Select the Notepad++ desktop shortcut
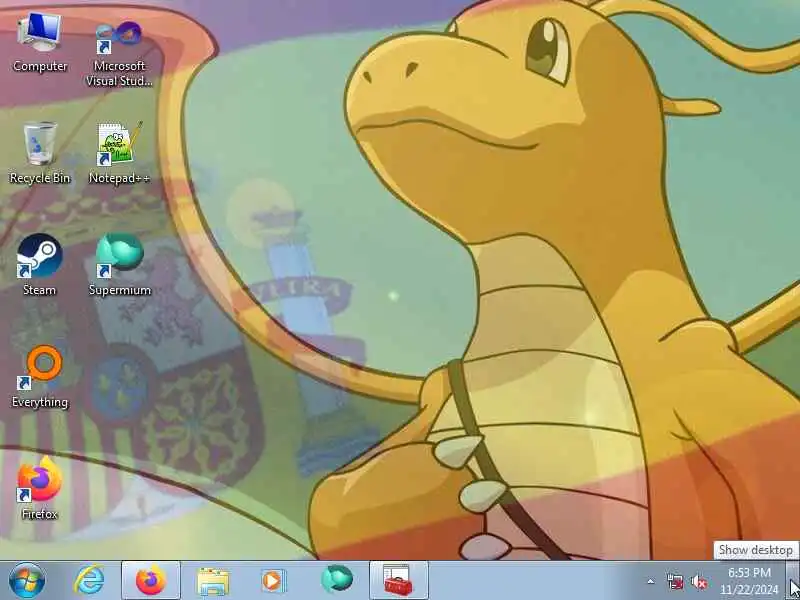This screenshot has width=800, height=600. [119, 153]
